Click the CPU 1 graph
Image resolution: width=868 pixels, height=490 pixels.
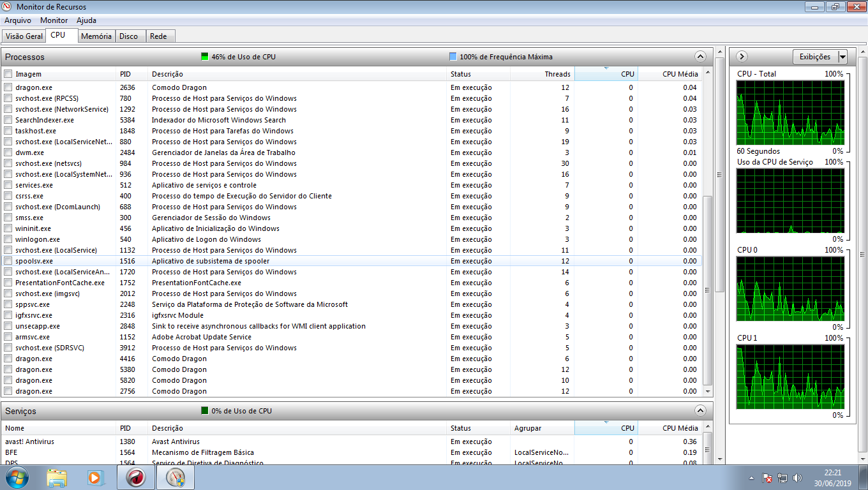(790, 376)
